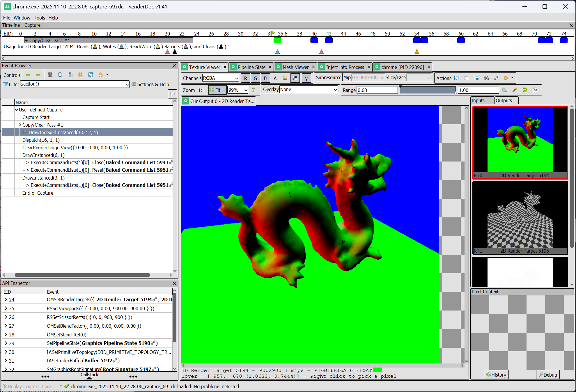Open the texture histogram icon
Viewport: 576px width, 392px height.
(x=535, y=90)
